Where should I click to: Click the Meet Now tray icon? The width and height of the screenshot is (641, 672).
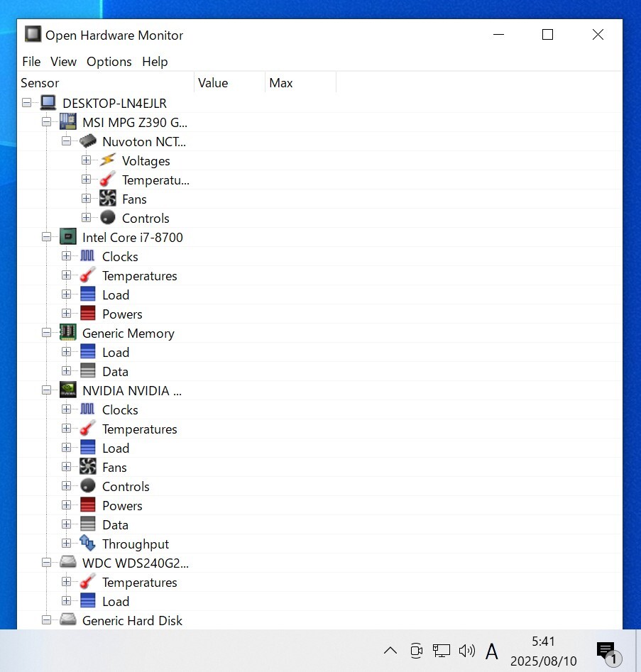416,651
